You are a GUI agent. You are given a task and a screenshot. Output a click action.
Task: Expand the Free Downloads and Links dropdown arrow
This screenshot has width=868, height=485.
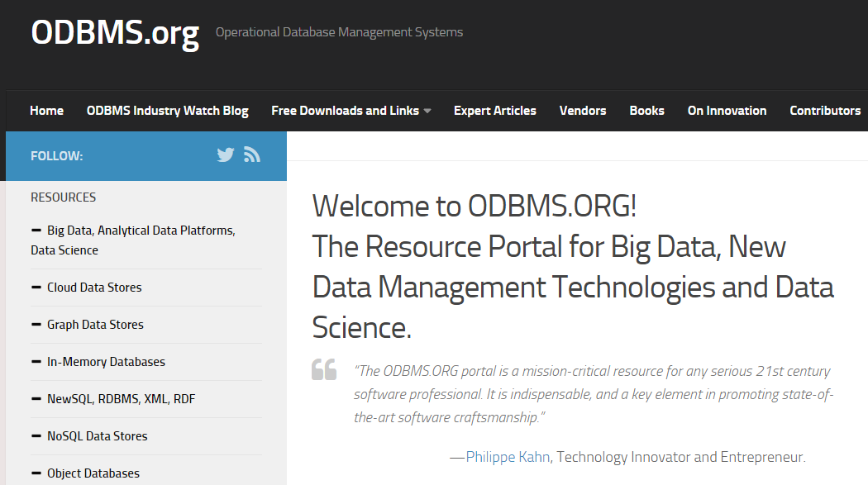pos(427,111)
